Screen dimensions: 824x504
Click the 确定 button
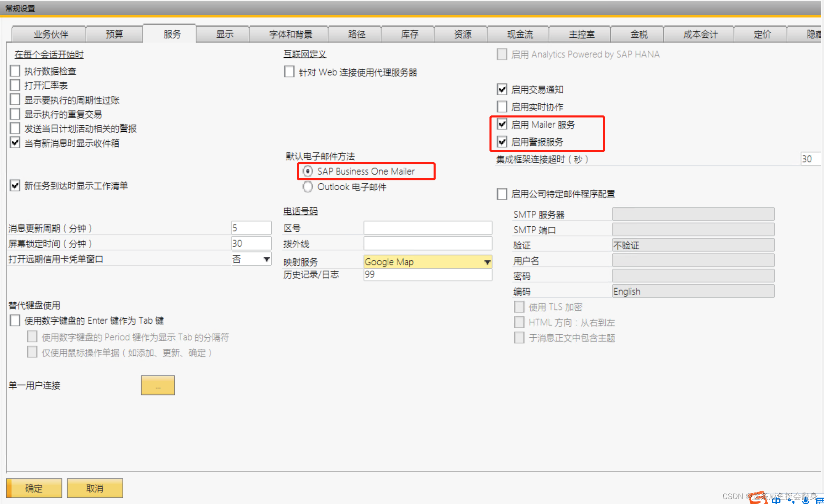coord(34,488)
